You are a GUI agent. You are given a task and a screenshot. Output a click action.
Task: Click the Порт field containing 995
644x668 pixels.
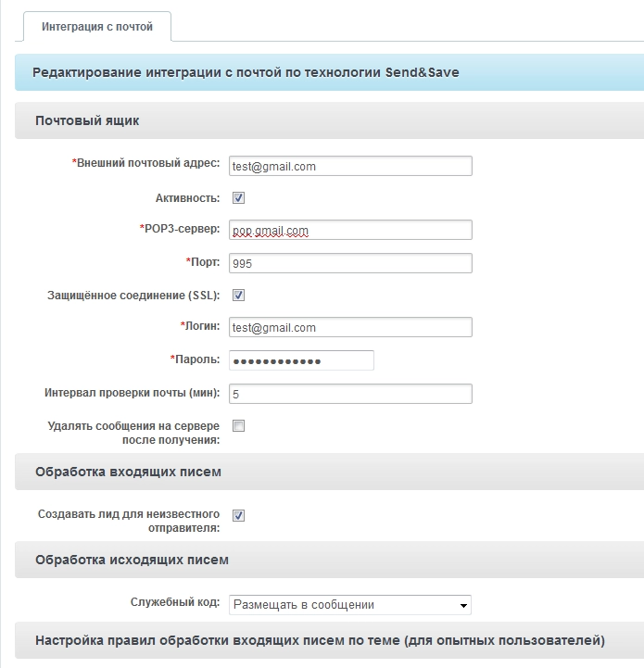click(x=350, y=263)
